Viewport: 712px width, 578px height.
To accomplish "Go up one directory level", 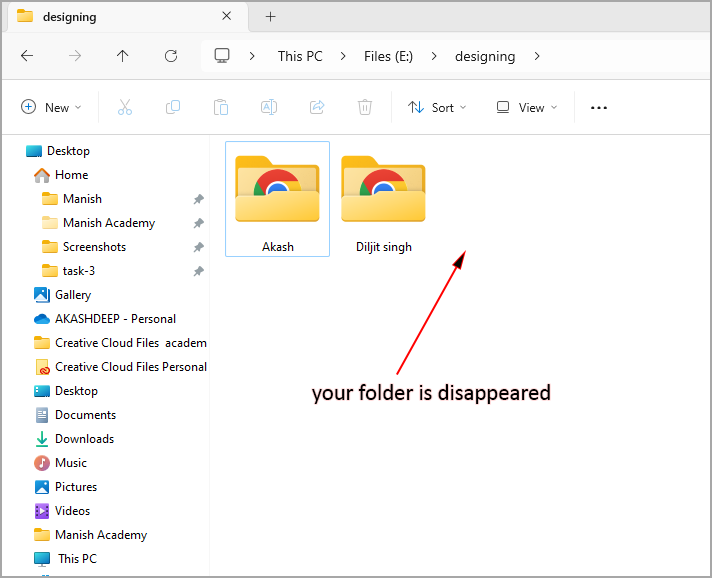I will pos(123,56).
